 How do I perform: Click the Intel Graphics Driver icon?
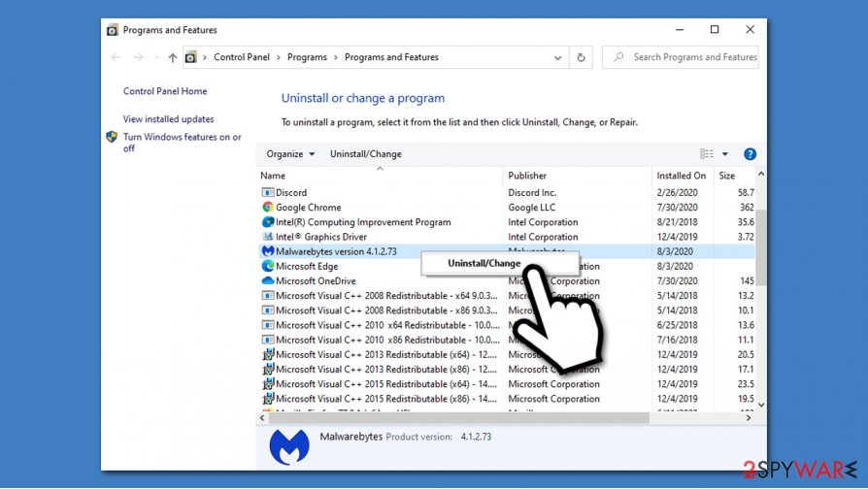point(268,237)
